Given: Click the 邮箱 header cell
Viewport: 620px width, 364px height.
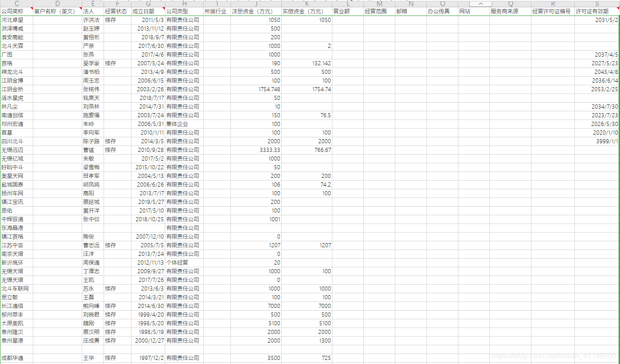Looking at the screenshot, I should pos(411,11).
